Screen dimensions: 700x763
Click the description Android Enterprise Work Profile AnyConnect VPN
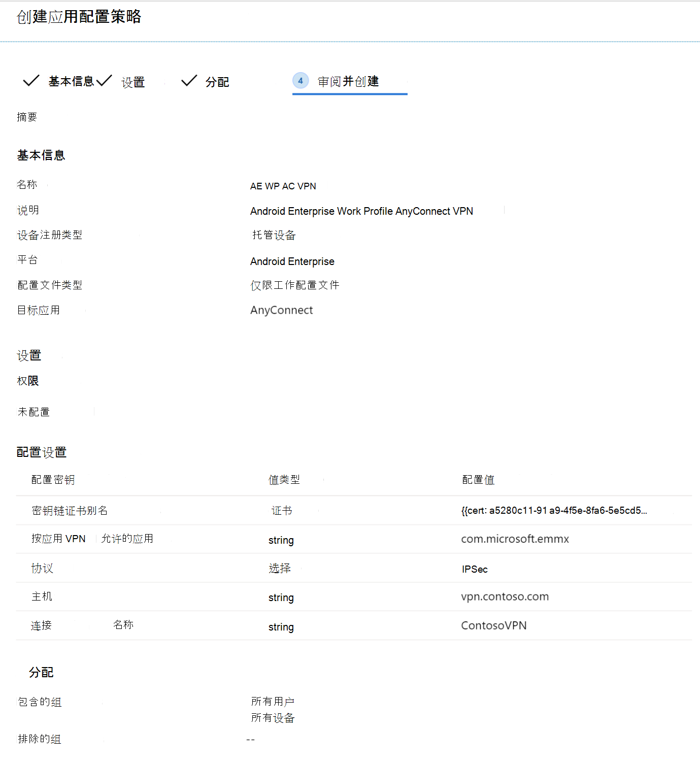tap(361, 211)
